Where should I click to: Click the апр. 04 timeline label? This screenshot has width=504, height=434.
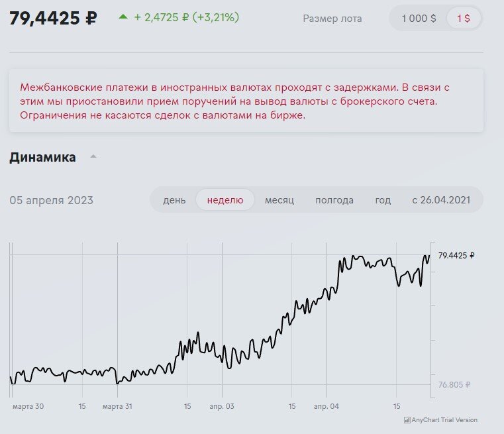click(x=327, y=406)
